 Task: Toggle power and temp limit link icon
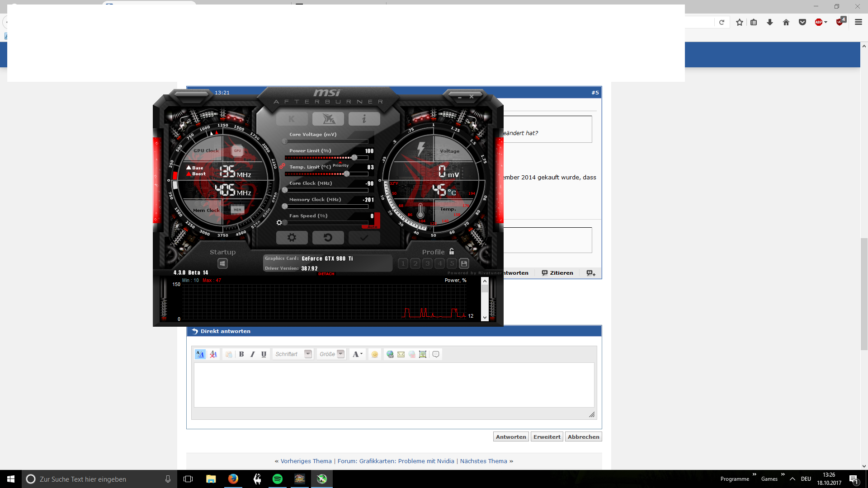coord(282,166)
